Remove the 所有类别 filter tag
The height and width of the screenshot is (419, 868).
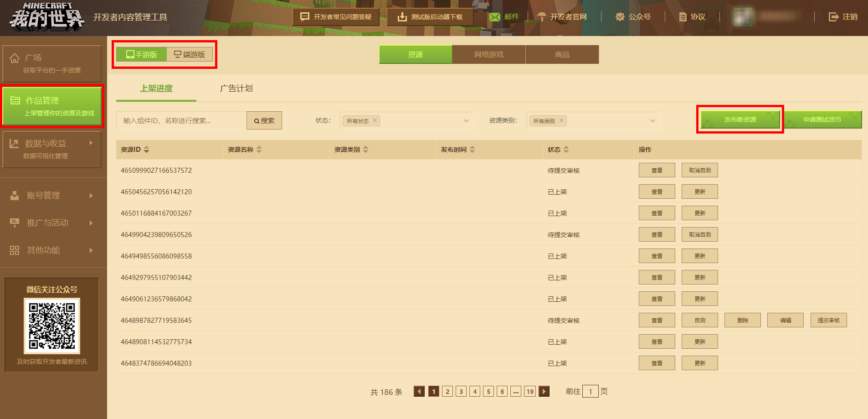(x=561, y=120)
